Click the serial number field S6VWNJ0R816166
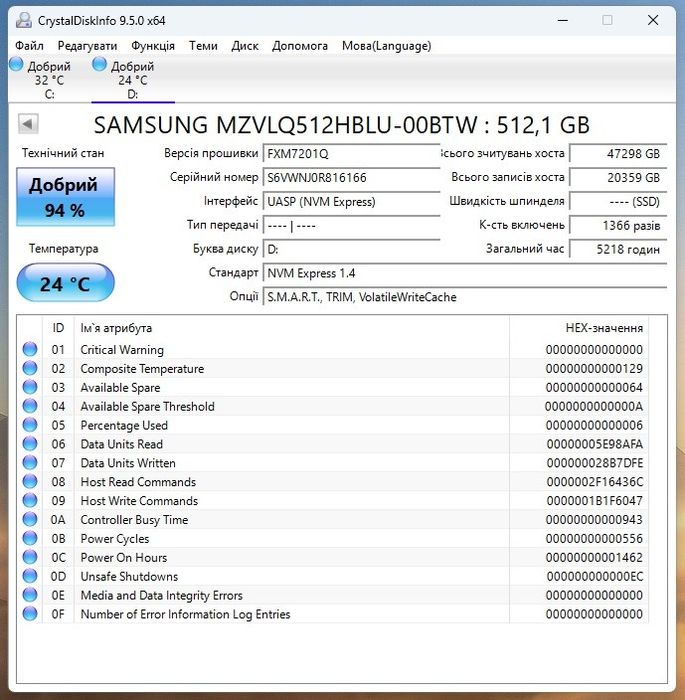The width and height of the screenshot is (685, 700). pyautogui.click(x=352, y=178)
